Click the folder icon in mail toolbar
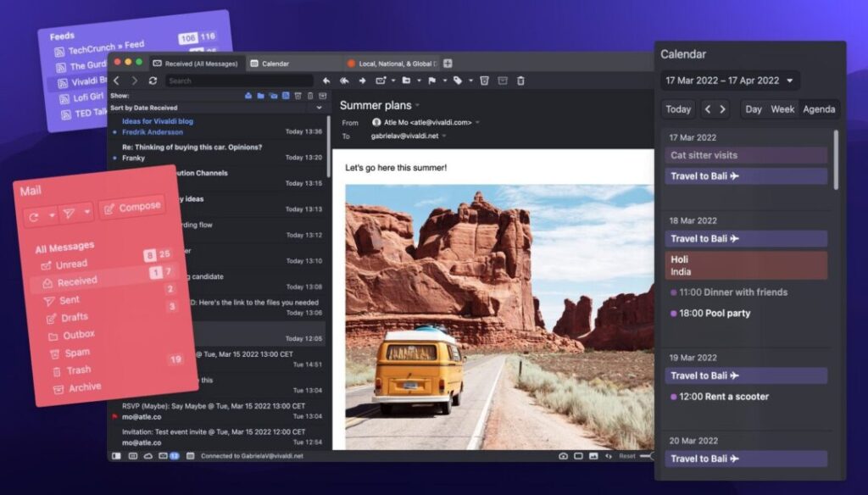The height and width of the screenshot is (495, 868). click(406, 81)
